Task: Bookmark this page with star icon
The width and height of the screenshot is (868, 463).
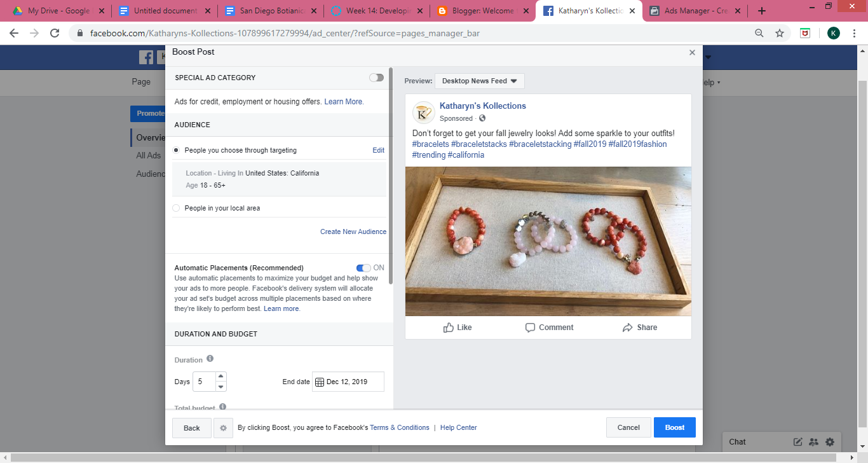Action: click(780, 33)
